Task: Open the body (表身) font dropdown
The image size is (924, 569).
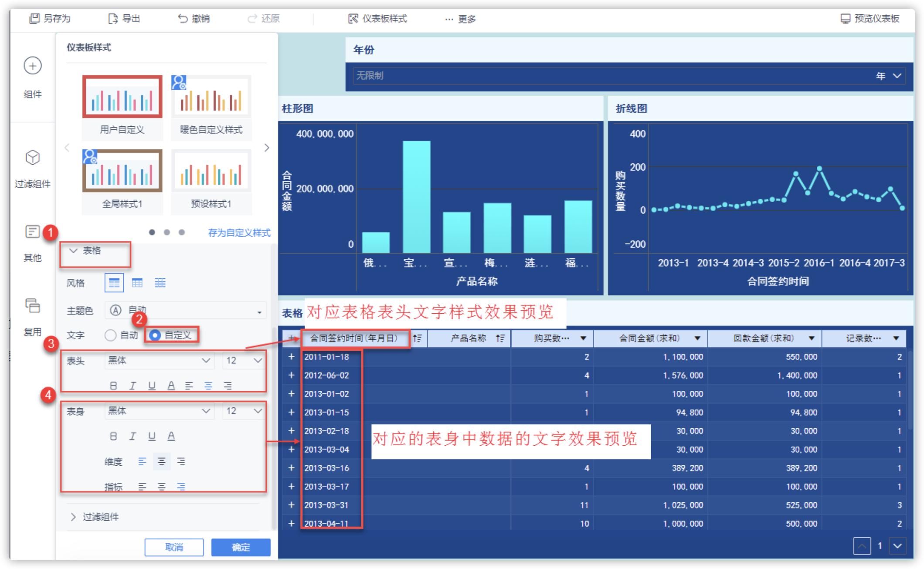Action: tap(160, 411)
